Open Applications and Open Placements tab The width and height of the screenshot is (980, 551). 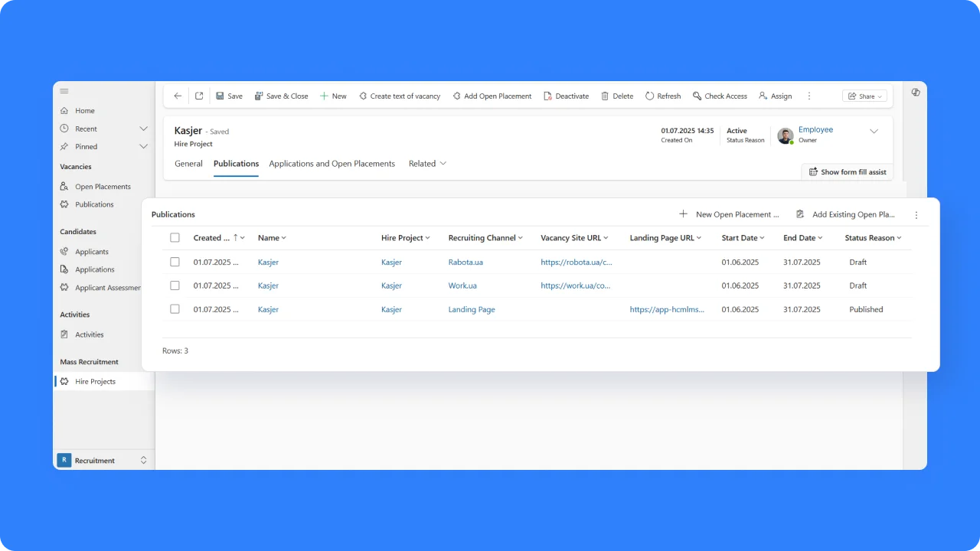(332, 164)
